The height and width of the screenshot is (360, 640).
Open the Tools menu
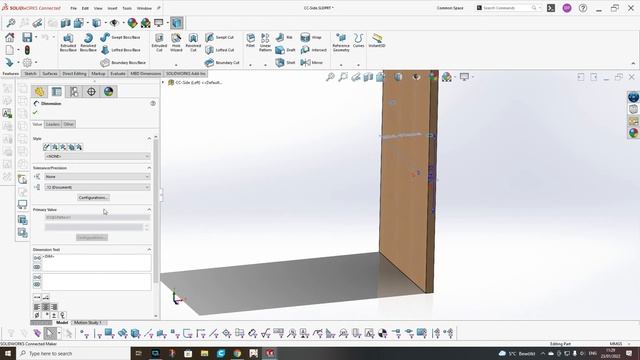click(127, 8)
